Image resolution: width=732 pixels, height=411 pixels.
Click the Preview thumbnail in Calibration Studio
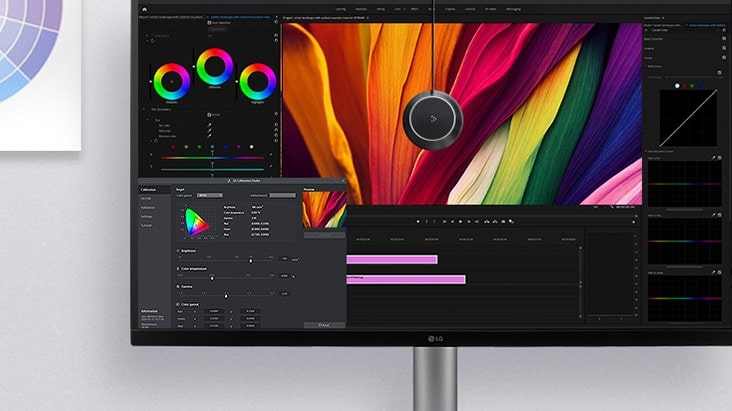point(324,210)
